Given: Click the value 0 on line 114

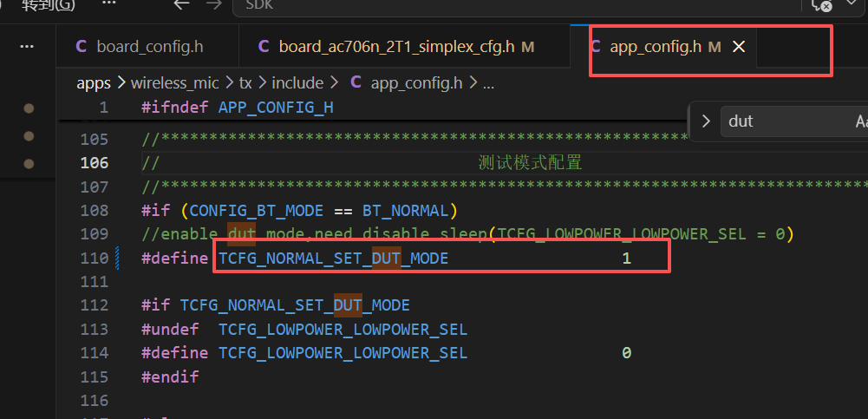Looking at the screenshot, I should point(626,353).
